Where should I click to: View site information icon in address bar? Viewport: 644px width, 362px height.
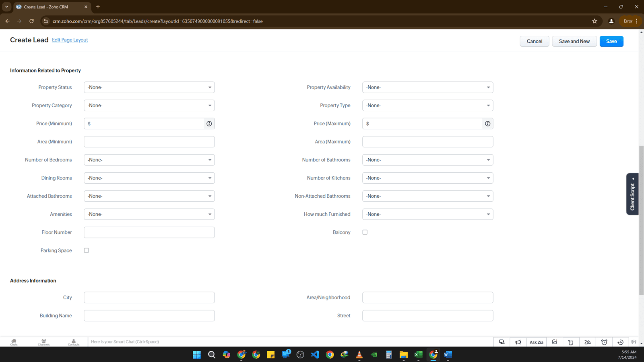pyautogui.click(x=46, y=21)
